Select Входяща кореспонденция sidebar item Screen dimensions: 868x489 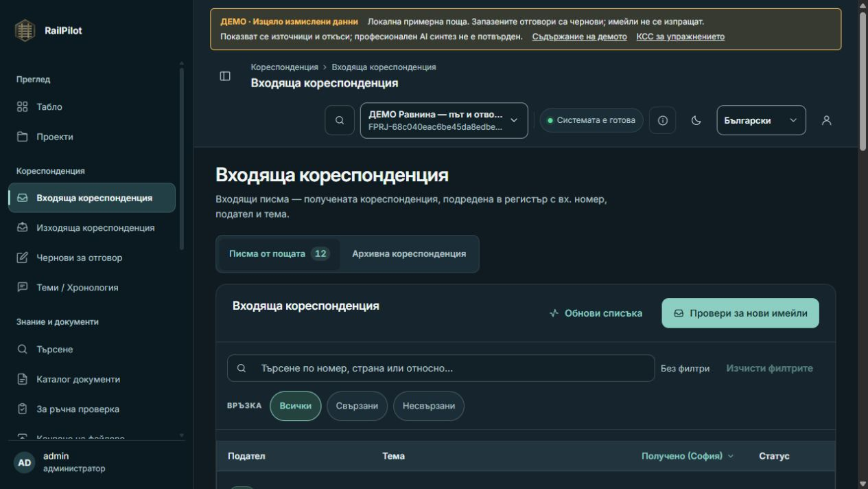[92, 198]
